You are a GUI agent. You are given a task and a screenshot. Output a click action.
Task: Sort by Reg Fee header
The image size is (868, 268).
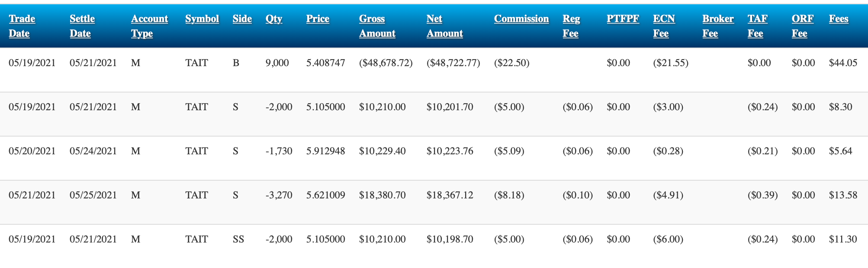[571, 26]
